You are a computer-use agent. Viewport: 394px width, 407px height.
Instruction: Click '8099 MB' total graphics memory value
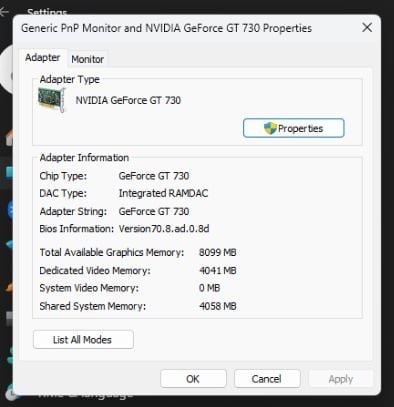(x=218, y=252)
